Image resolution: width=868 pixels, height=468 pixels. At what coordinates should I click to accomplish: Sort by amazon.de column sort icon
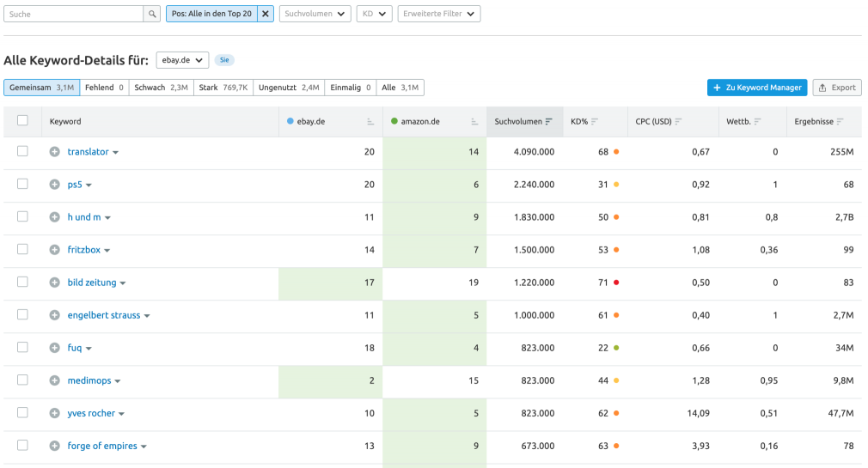474,122
